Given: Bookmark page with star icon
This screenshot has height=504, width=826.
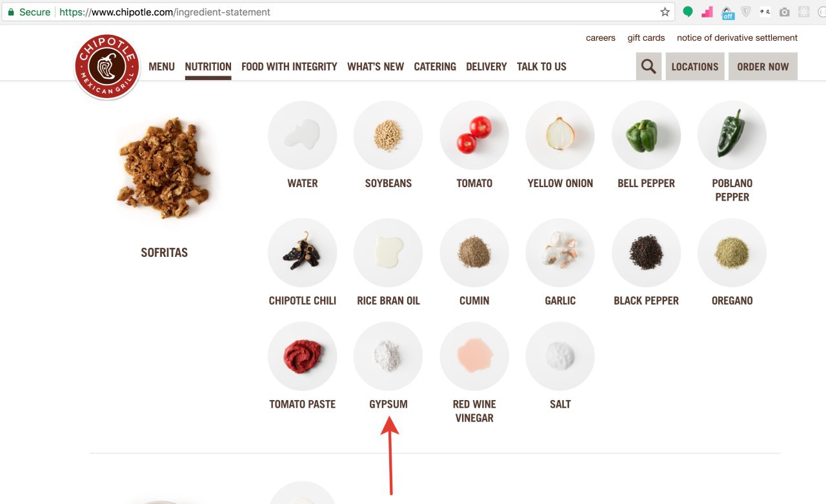Looking at the screenshot, I should (665, 12).
